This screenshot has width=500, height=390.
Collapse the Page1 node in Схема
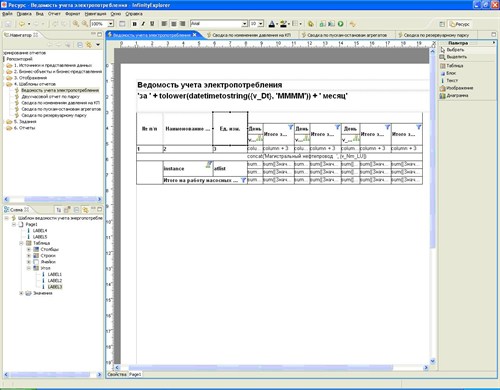(14, 224)
